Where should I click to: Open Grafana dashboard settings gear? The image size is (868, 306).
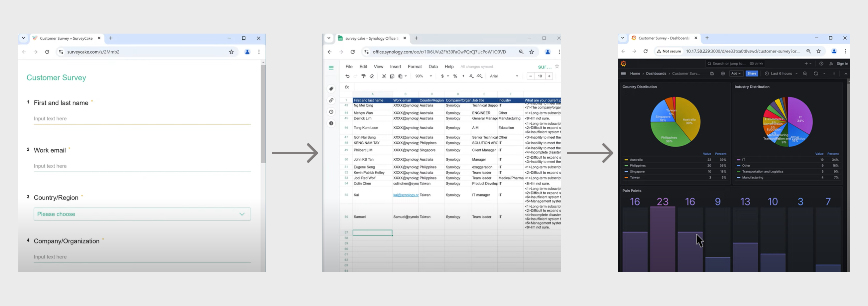tap(723, 74)
